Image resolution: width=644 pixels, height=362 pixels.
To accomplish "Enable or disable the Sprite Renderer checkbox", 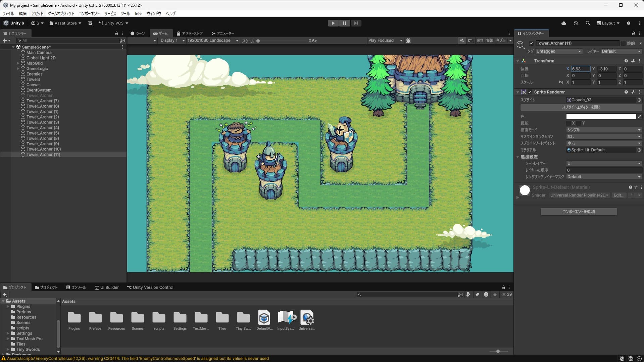I will [530, 92].
